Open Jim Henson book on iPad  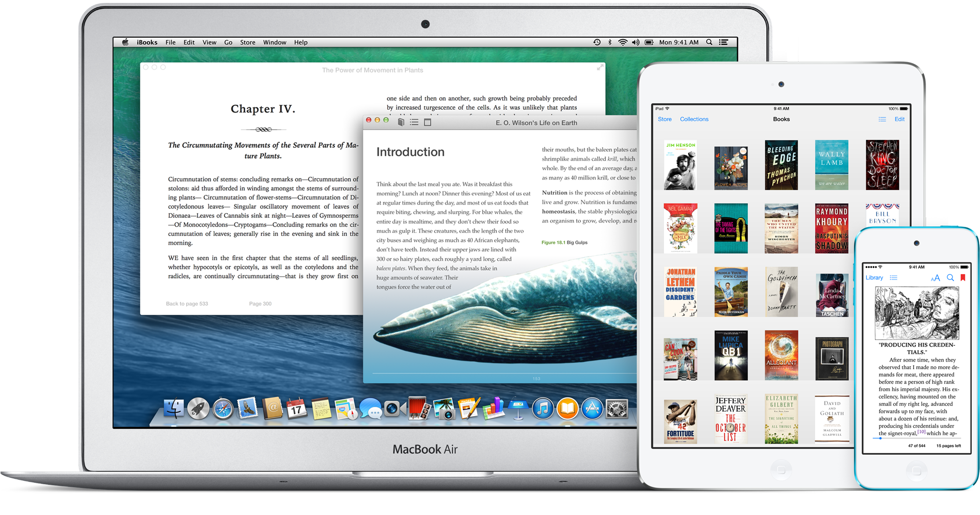click(680, 165)
